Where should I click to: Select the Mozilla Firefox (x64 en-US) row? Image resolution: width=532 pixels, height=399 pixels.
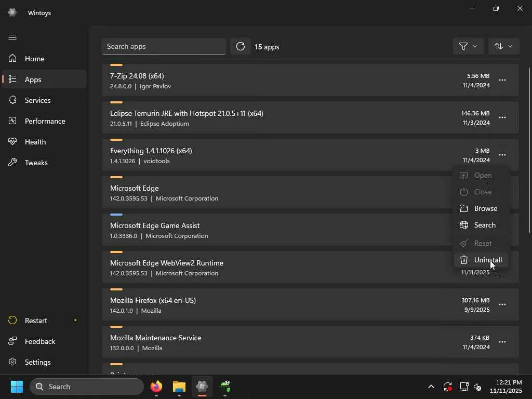[310, 304]
